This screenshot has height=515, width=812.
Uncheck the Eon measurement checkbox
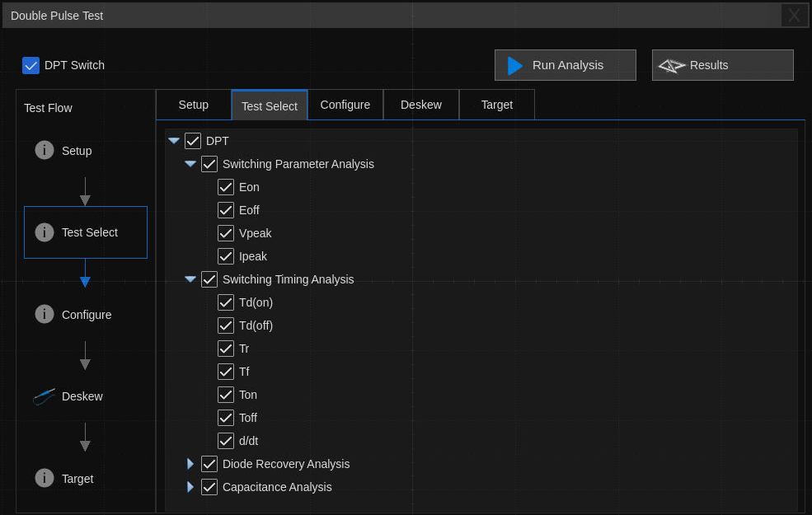point(226,187)
